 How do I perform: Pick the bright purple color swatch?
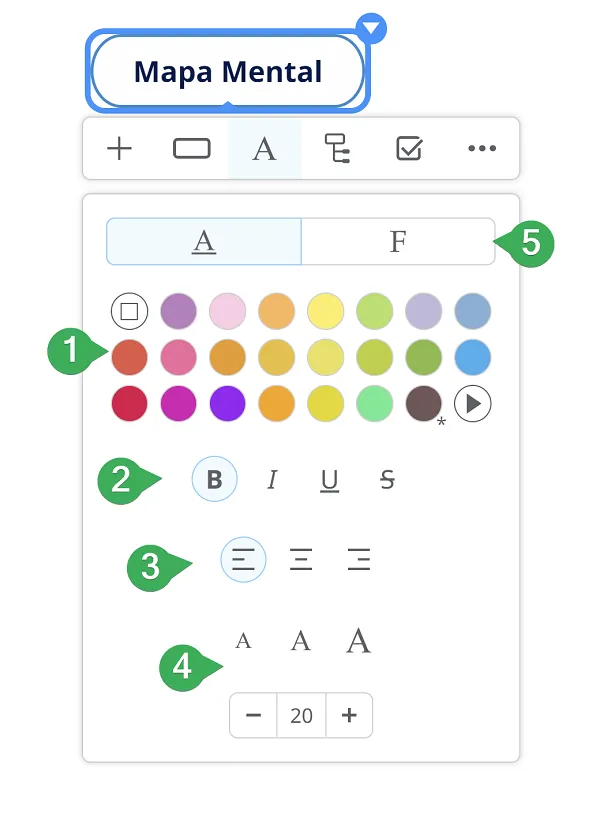pyautogui.click(x=228, y=403)
